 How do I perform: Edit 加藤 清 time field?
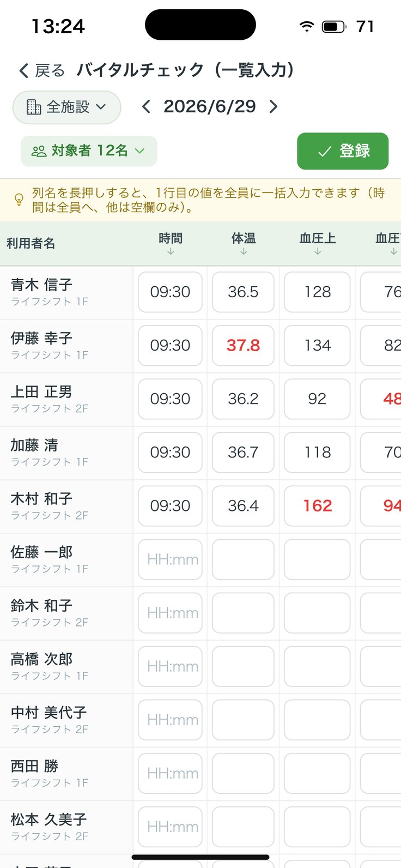[x=170, y=453]
